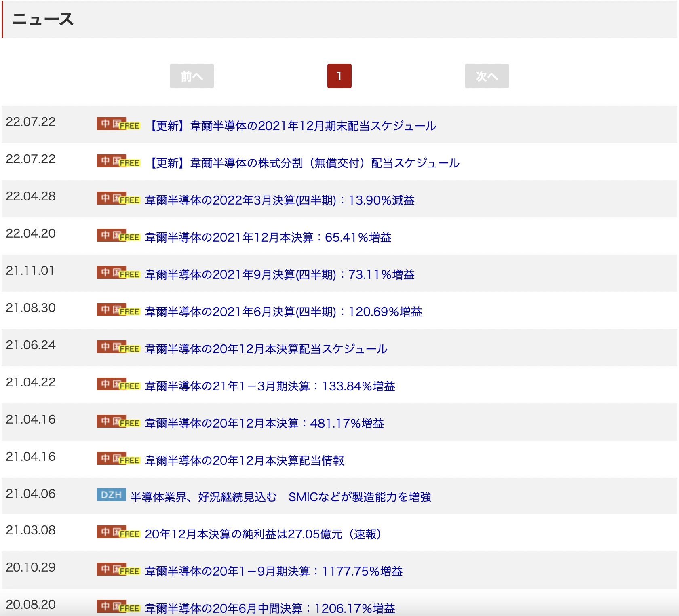Click the 中国FREE badge beside 13.90%減益 article
This screenshot has width=679, height=616.
(x=118, y=198)
